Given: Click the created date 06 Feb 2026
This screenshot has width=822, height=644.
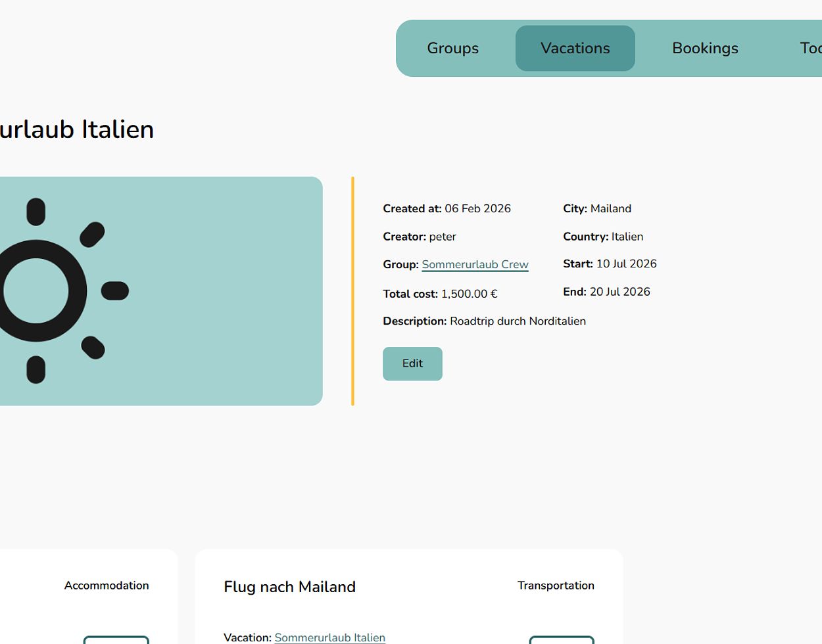Looking at the screenshot, I should (x=477, y=208).
